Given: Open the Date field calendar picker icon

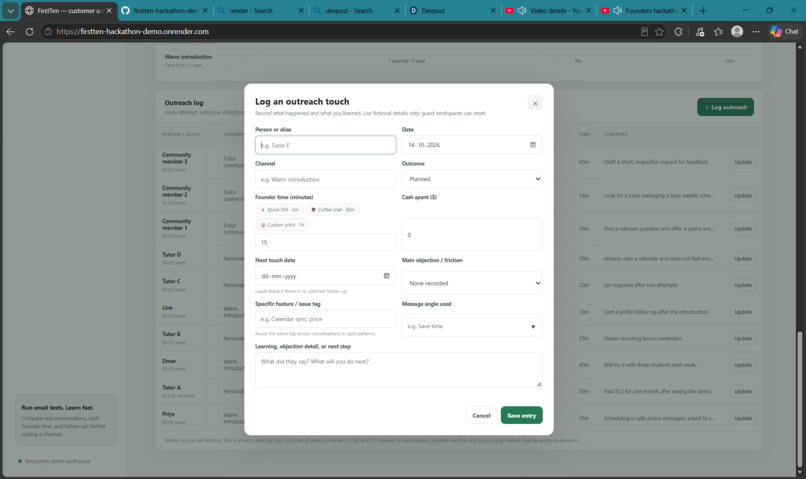Looking at the screenshot, I should [x=533, y=145].
